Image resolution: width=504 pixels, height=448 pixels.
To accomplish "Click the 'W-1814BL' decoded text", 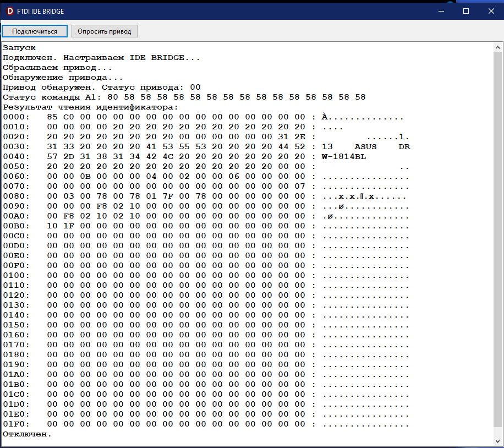I will [x=343, y=157].
